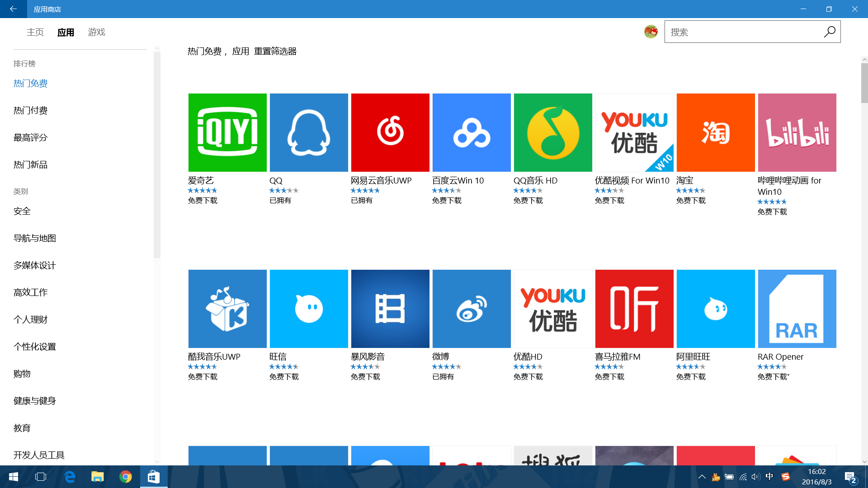Switch to the 应用 tab
The width and height of the screenshot is (868, 488).
(x=66, y=32)
